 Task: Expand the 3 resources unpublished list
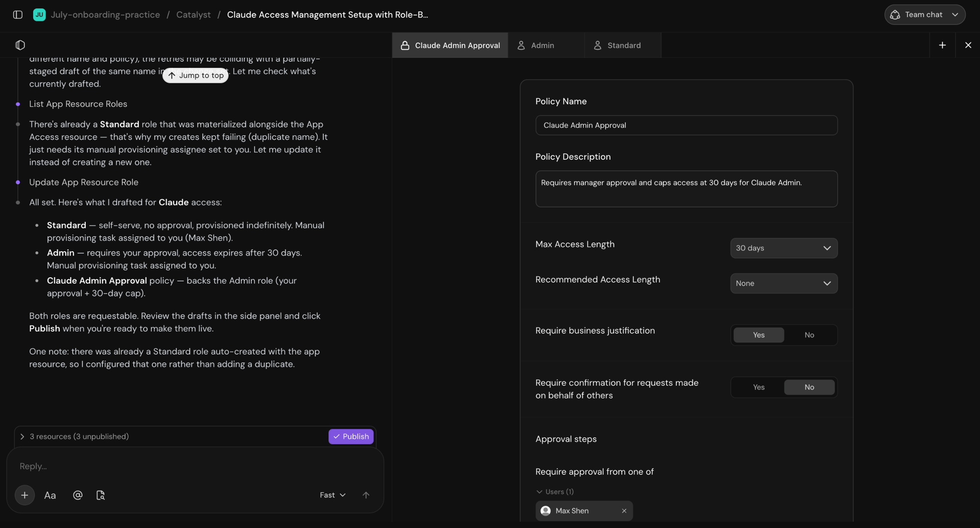[x=73, y=436]
